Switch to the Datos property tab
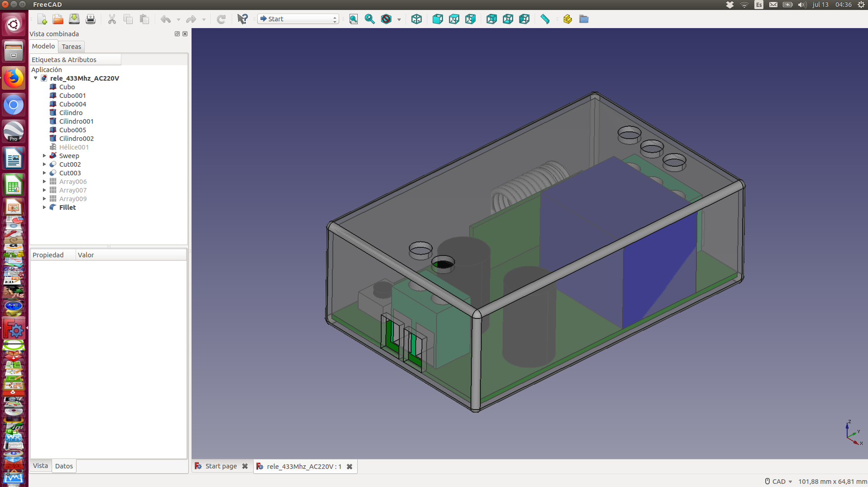This screenshot has height=487, width=868. [64, 466]
